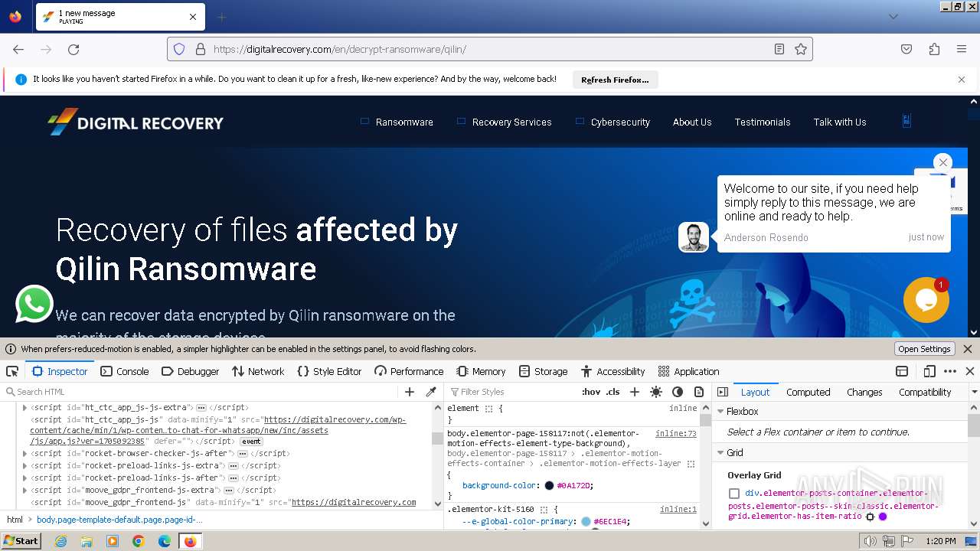This screenshot has height=551, width=980.
Task: Switch to the Debugger panel
Action: (x=190, y=371)
